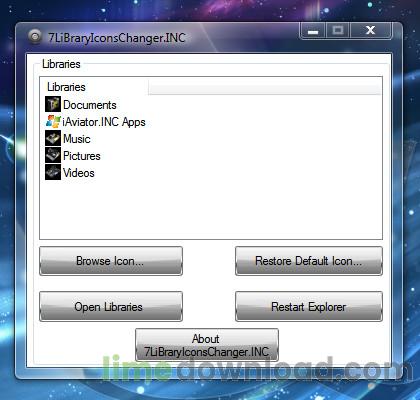
Task: Close the 7LiBraryIconsChanger window
Action: [370, 31]
